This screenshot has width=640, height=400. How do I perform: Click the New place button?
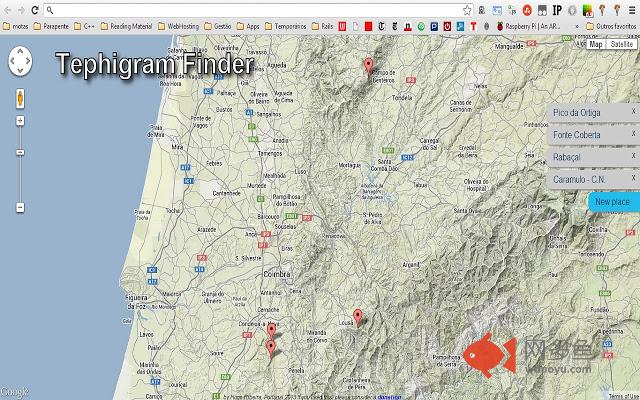tap(613, 202)
